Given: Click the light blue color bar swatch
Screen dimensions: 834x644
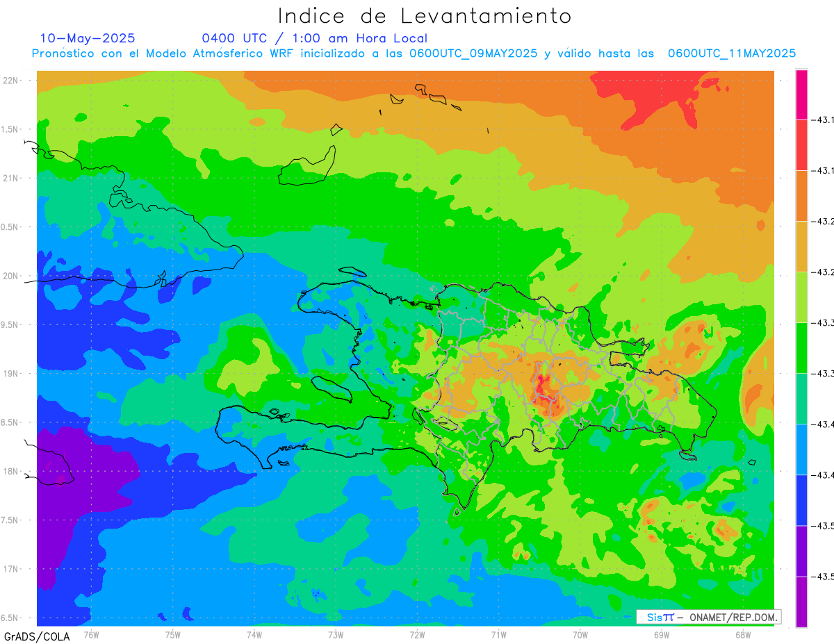Looking at the screenshot, I should 801,449.
